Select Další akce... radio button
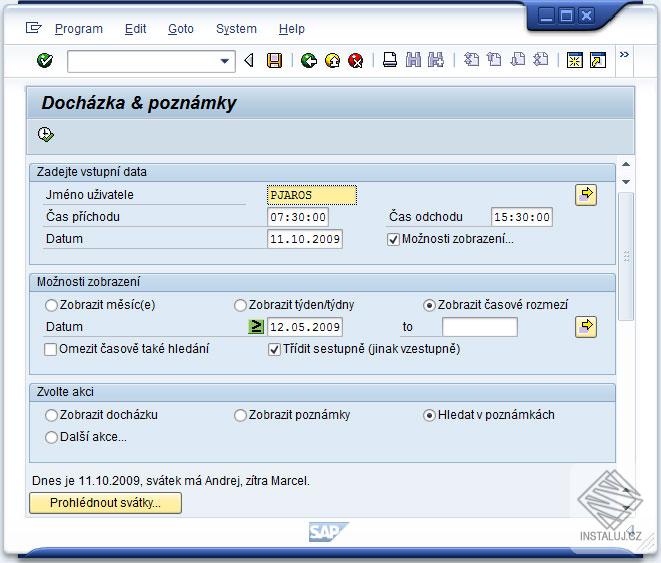 click(x=51, y=437)
